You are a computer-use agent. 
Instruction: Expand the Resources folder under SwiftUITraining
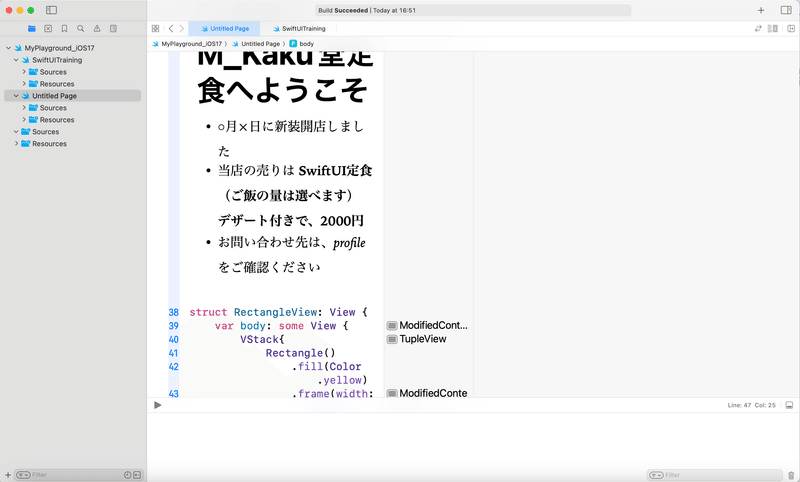23,84
